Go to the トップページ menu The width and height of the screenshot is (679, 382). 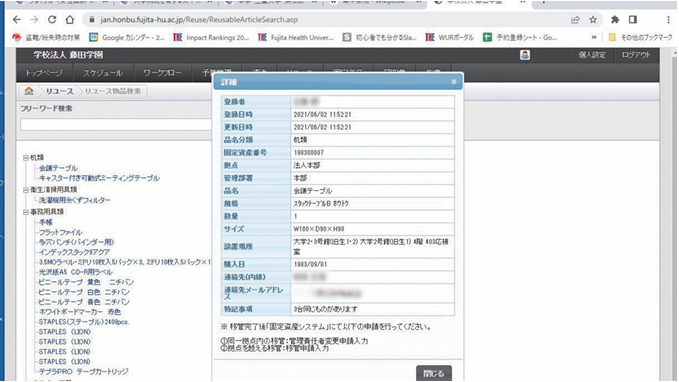[x=44, y=73]
